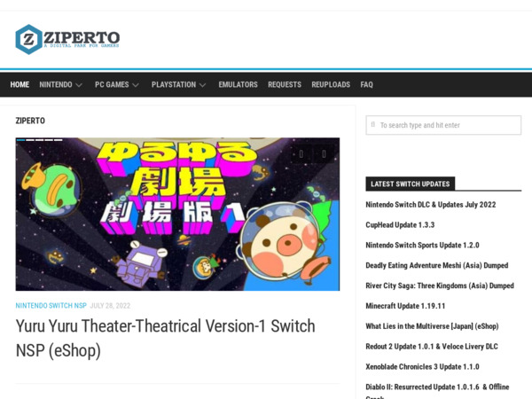The height and width of the screenshot is (399, 532).
Task: Select the last slide indicator dash
Action: (58, 140)
